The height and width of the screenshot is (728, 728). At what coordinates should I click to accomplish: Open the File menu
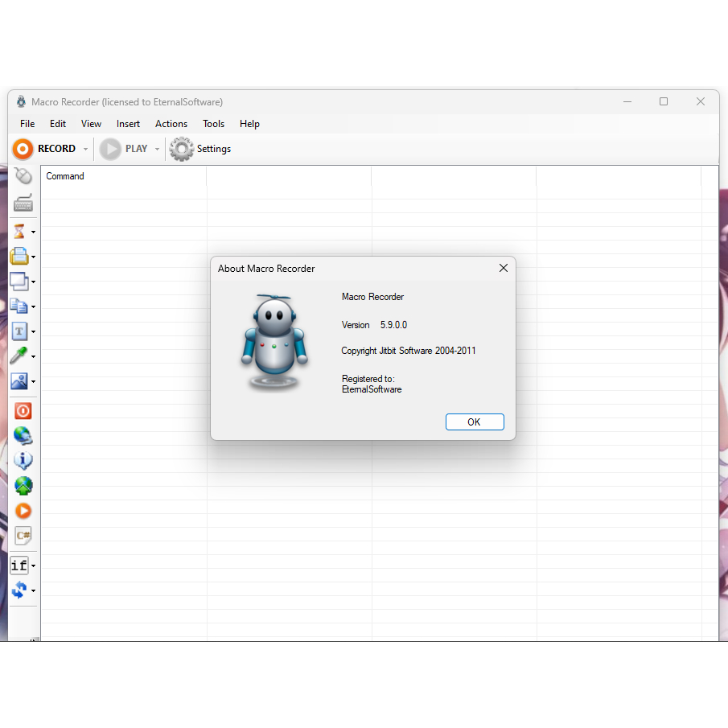(27, 124)
